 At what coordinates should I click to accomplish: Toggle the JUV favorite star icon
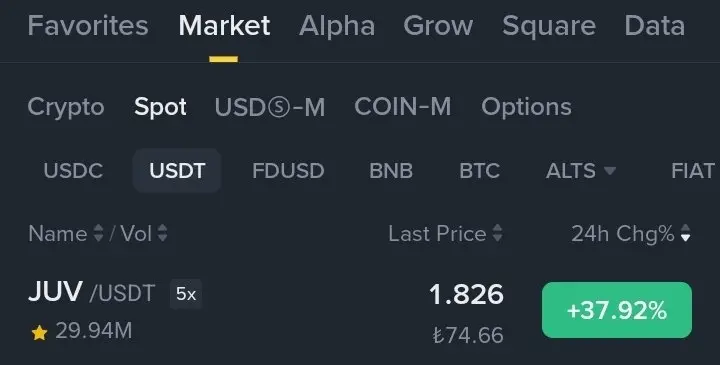click(39, 332)
